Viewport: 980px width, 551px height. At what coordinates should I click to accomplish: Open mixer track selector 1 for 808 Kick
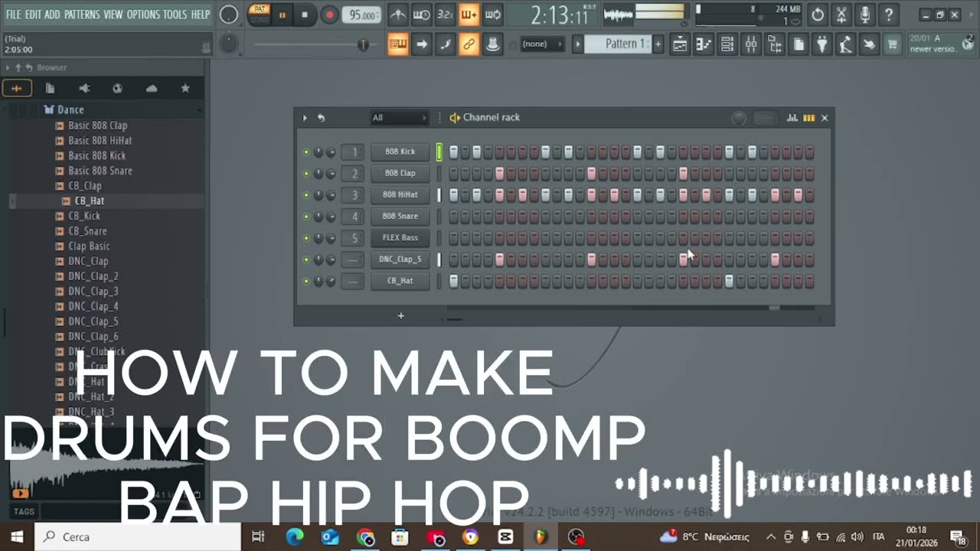(353, 152)
